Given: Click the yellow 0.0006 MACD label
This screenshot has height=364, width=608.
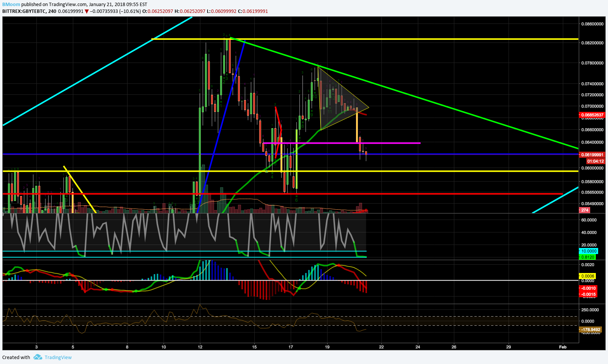Looking at the screenshot, I should 588,276.
